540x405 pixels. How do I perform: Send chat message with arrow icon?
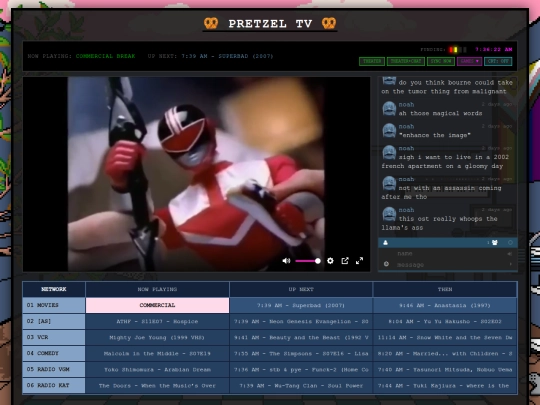(x=510, y=264)
